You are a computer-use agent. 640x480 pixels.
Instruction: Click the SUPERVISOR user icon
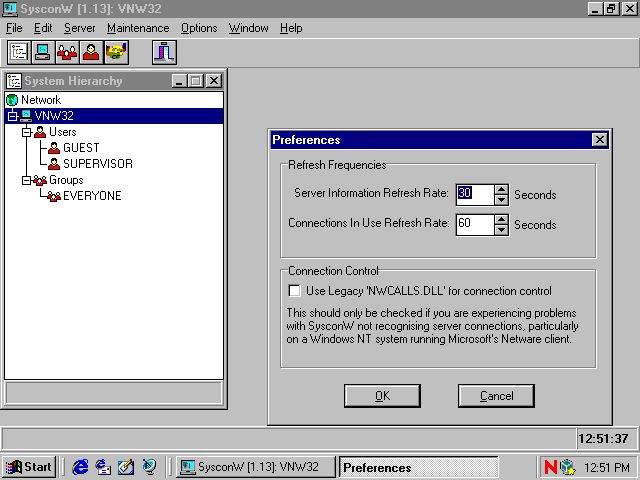click(54, 164)
